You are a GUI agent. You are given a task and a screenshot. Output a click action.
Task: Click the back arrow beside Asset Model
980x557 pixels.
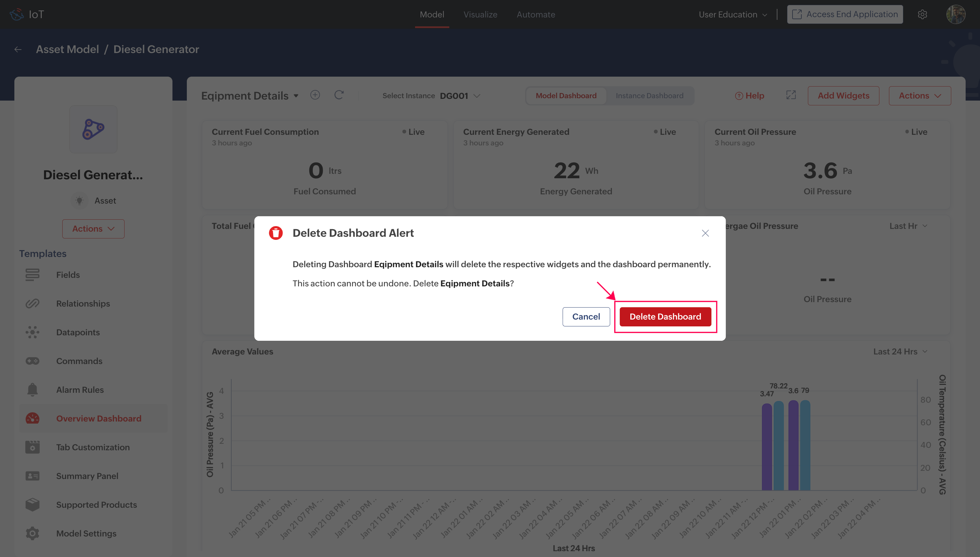click(18, 49)
